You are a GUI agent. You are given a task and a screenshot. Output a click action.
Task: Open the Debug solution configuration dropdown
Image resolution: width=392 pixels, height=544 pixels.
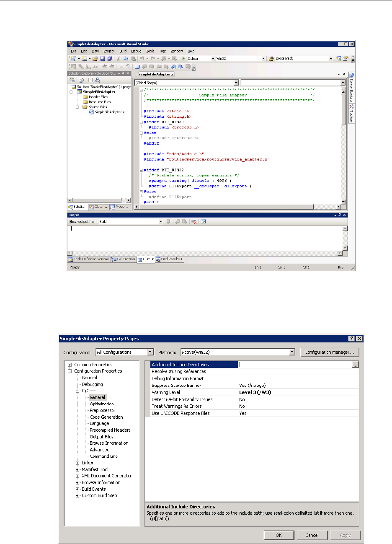pyautogui.click(x=213, y=59)
